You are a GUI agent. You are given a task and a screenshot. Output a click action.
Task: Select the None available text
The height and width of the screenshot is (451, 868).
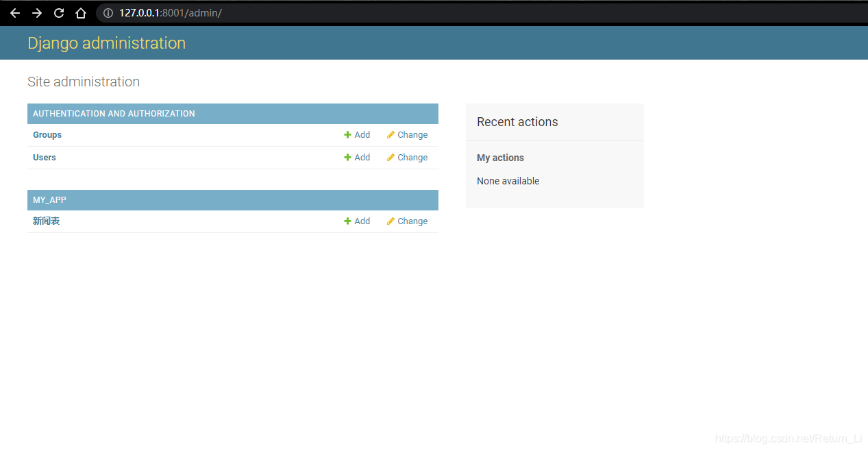pyautogui.click(x=508, y=181)
